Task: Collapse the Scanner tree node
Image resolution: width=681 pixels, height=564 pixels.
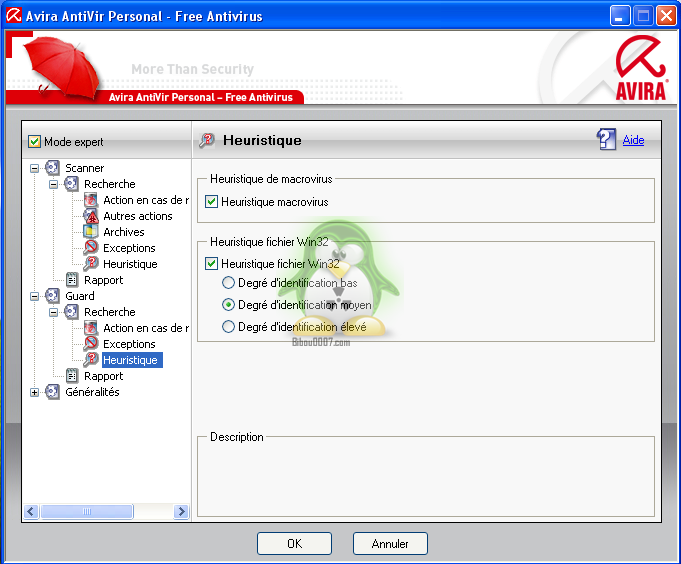Action: point(34,168)
